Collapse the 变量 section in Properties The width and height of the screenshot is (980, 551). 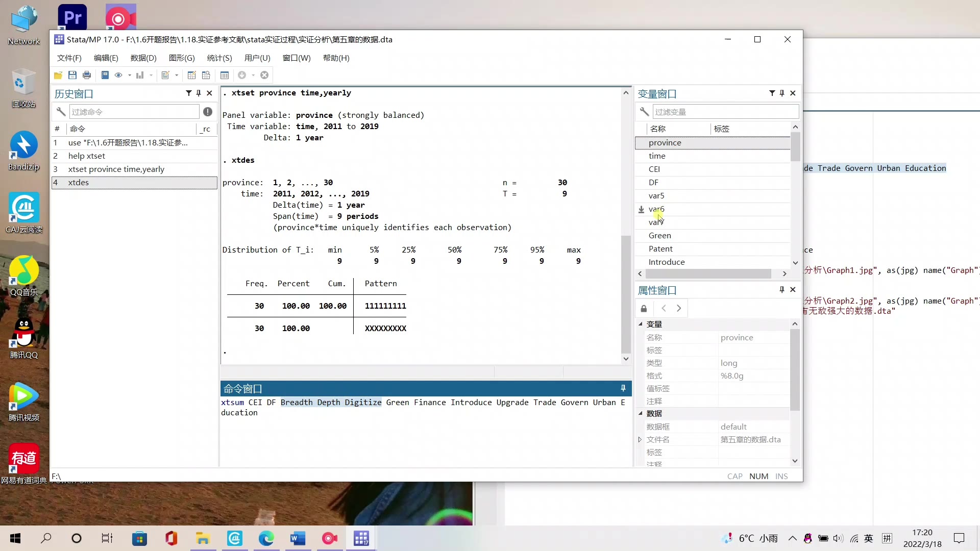[x=640, y=324]
